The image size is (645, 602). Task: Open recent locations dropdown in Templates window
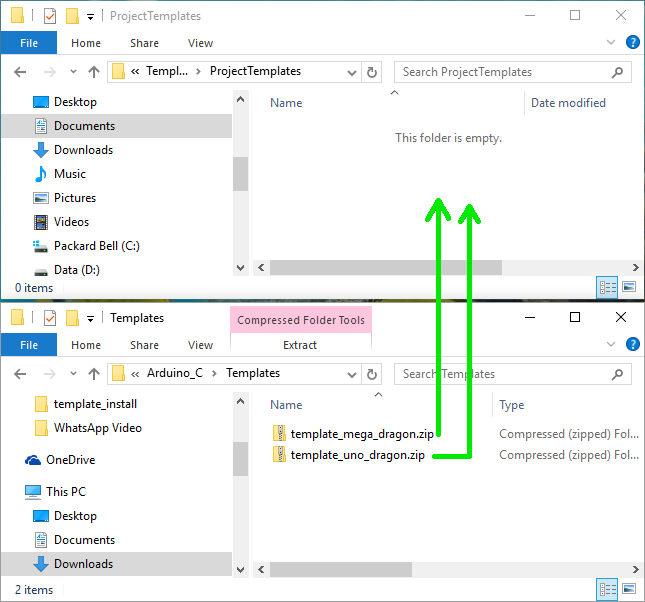point(71,373)
